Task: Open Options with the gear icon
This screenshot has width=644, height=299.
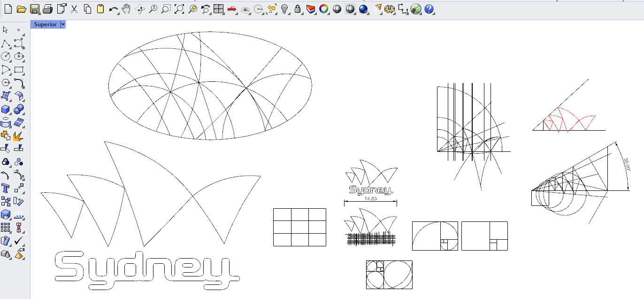Action: pyautogui.click(x=390, y=9)
